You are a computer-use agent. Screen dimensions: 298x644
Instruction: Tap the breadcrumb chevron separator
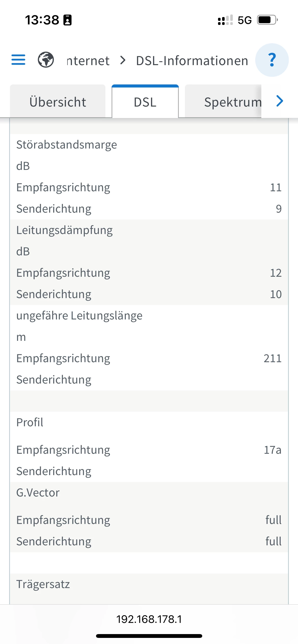click(x=123, y=61)
